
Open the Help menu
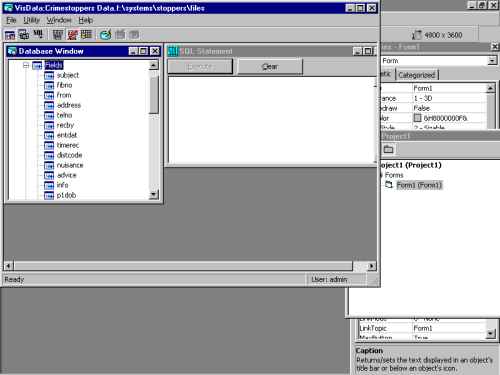(86, 20)
